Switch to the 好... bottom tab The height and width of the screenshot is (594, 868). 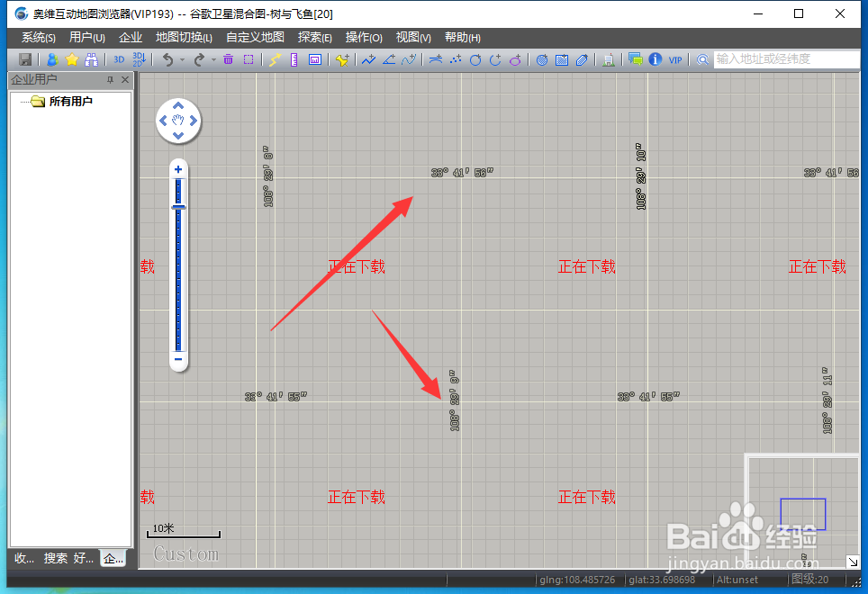[84, 559]
